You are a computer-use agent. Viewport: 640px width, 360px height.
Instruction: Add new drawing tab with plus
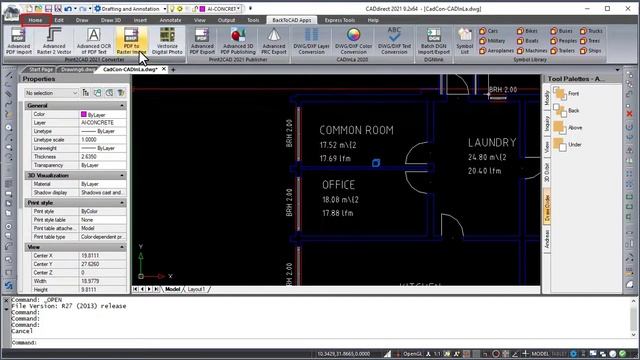pos(173,70)
